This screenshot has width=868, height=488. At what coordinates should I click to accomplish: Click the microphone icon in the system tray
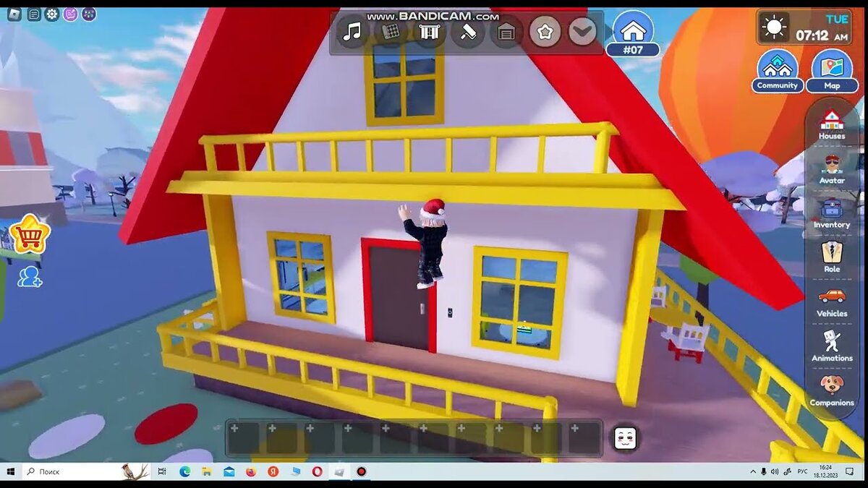pyautogui.click(x=764, y=471)
